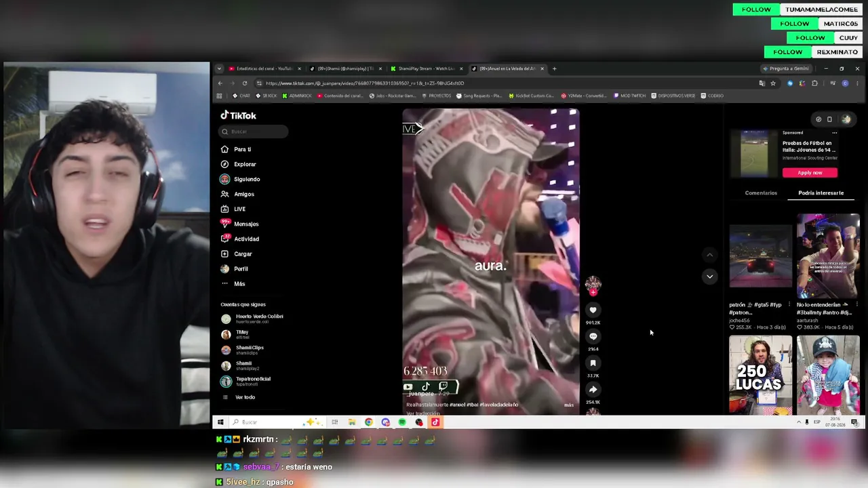
Task: Reload the TikTok page
Action: click(245, 83)
